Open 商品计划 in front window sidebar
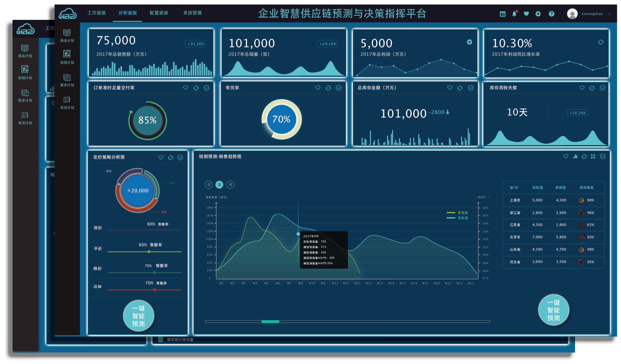The image size is (621, 364). 67,36
